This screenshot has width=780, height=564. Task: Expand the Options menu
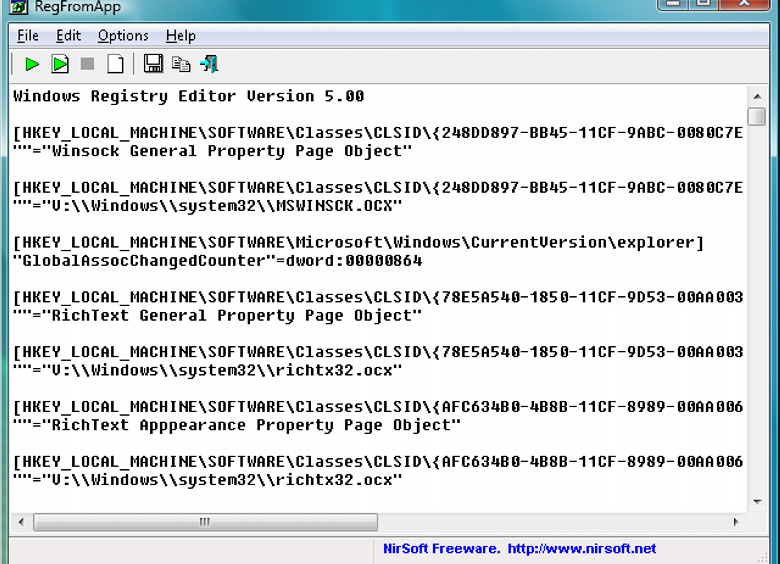click(123, 36)
